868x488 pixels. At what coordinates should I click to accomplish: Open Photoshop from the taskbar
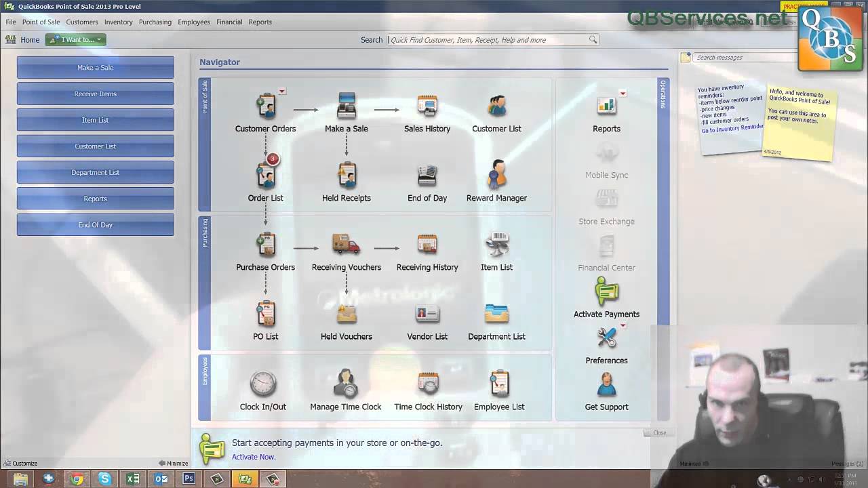[189, 479]
